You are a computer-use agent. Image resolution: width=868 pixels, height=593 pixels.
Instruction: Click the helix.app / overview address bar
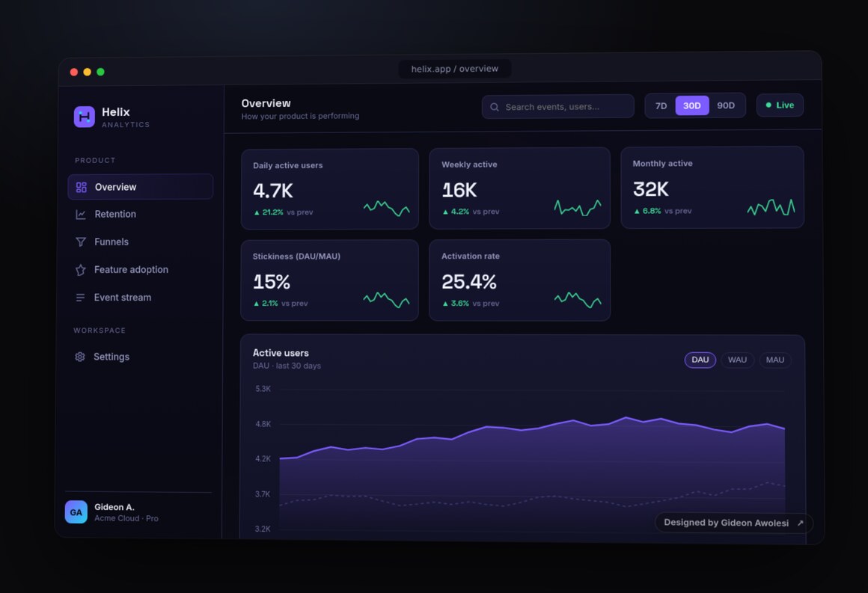(x=455, y=69)
